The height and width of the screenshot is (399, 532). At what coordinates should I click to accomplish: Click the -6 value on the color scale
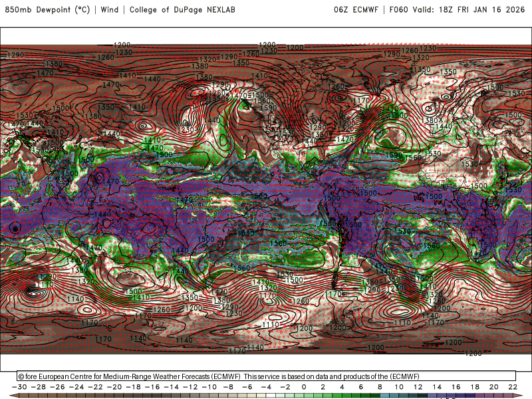click(x=247, y=387)
